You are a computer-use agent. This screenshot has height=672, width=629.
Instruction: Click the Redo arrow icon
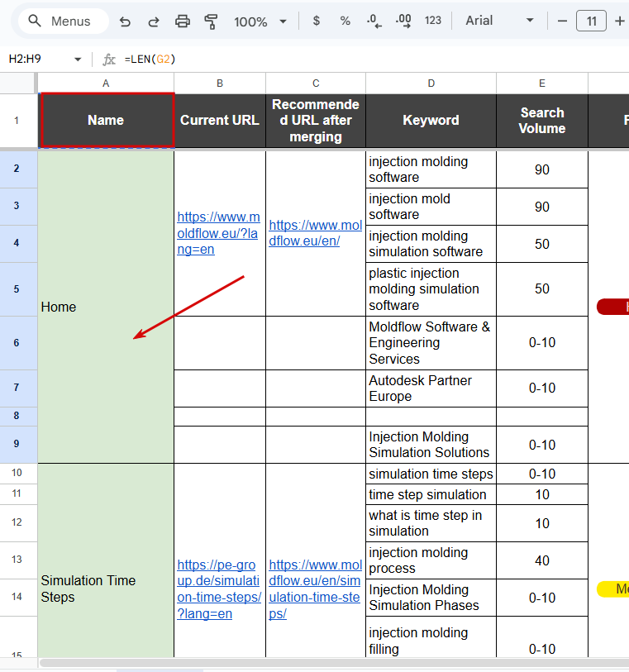[x=154, y=21]
